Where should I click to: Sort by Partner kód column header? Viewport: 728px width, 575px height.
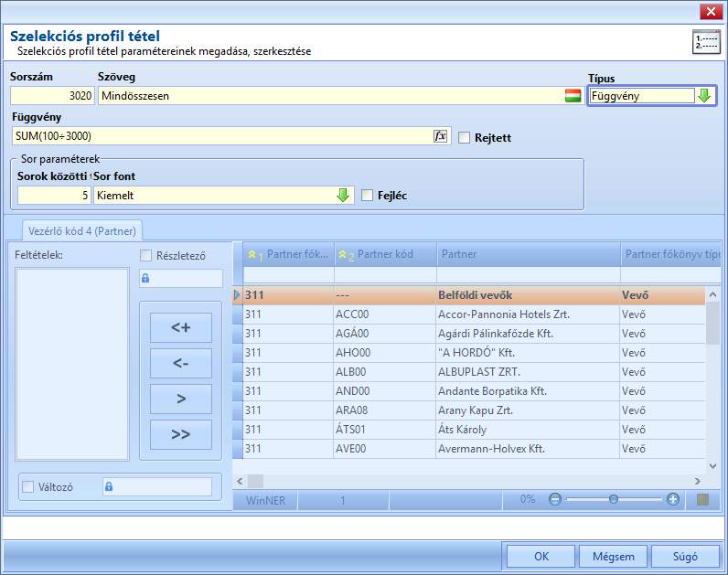[385, 254]
